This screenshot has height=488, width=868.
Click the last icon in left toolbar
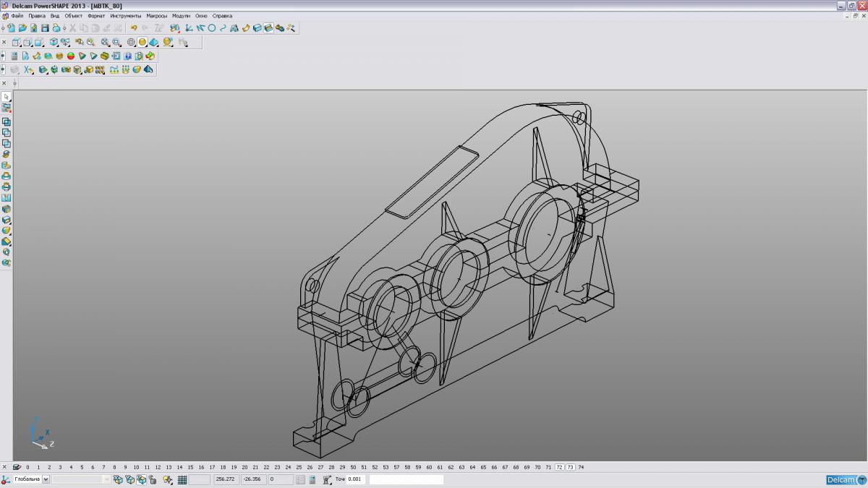(7, 263)
